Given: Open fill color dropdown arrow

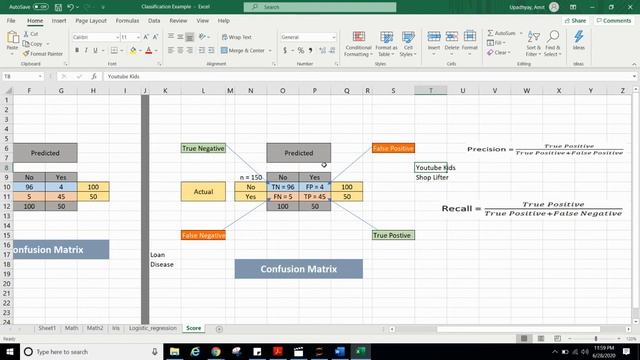Looking at the screenshot, I should coord(140,51).
